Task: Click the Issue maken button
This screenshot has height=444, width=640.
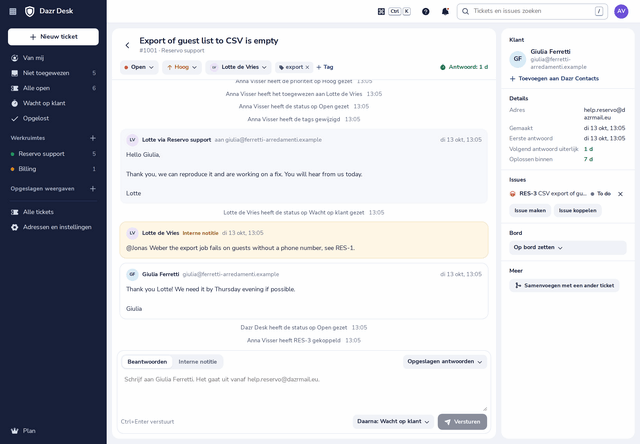Action: pos(530,211)
